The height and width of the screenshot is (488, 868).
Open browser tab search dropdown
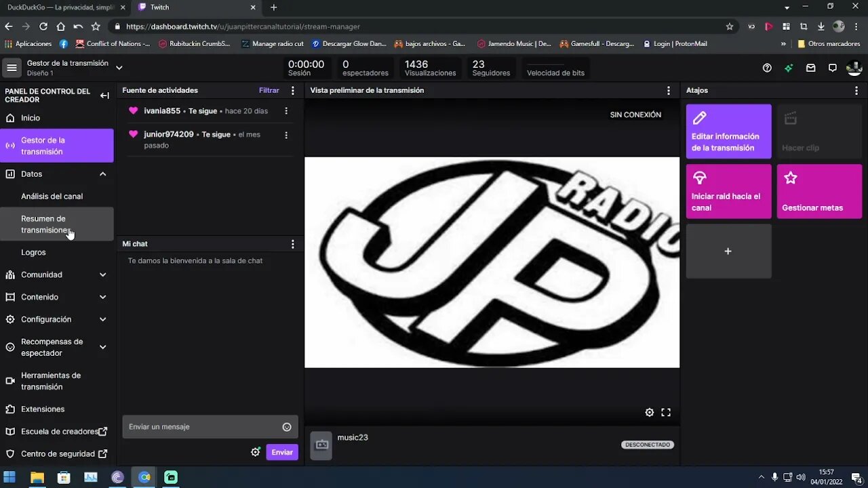[x=787, y=7]
